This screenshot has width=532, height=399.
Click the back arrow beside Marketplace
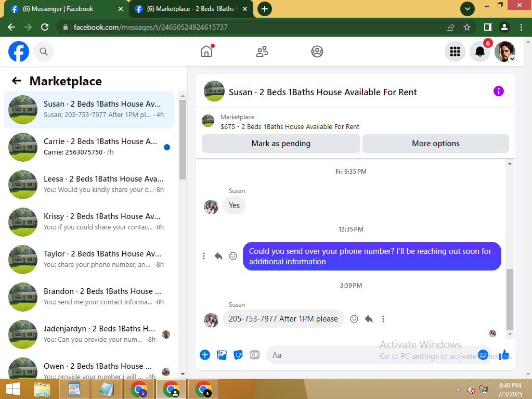point(17,81)
